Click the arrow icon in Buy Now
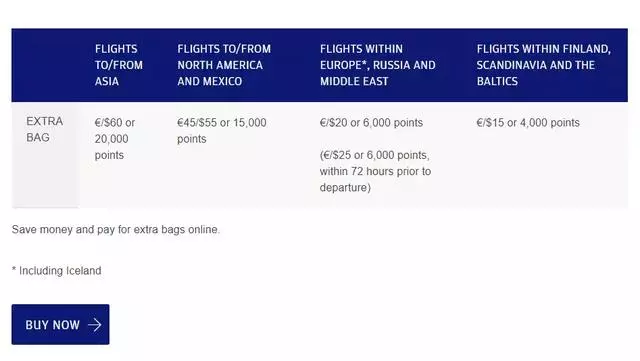Image resolution: width=640 pixels, height=361 pixels. pos(95,325)
